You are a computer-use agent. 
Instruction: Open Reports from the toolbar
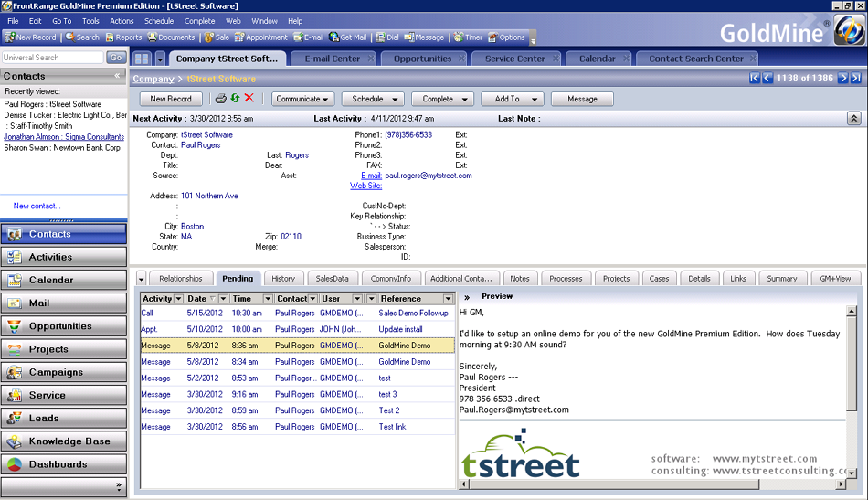click(123, 37)
